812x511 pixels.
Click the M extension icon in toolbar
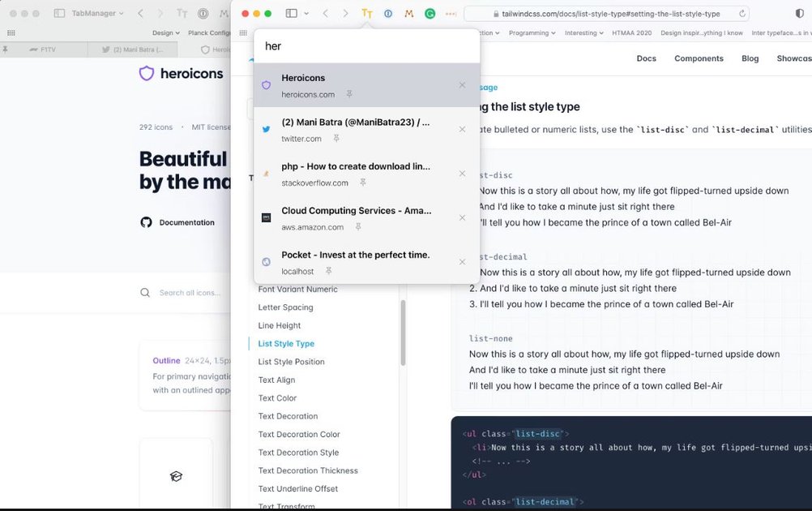click(x=409, y=13)
